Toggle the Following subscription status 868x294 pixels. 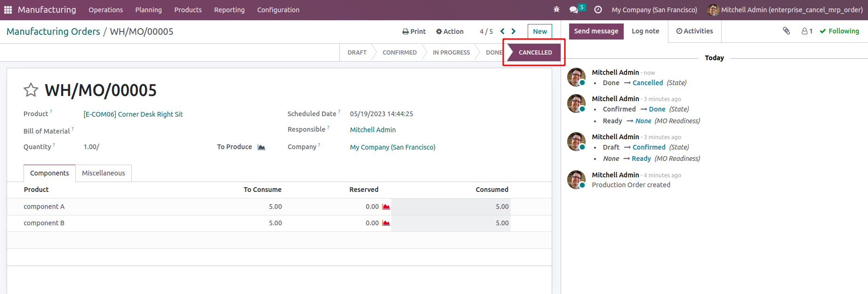pyautogui.click(x=839, y=31)
